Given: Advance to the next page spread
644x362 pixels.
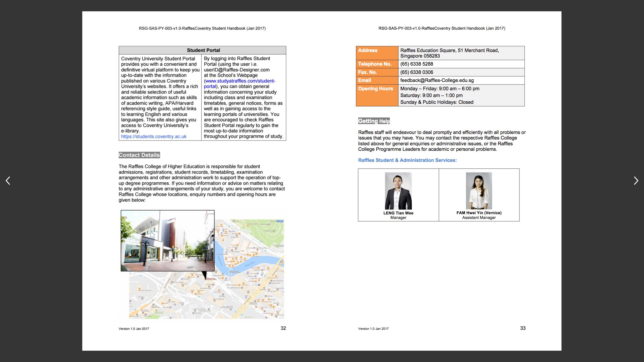Looking at the screenshot, I should coord(636,180).
